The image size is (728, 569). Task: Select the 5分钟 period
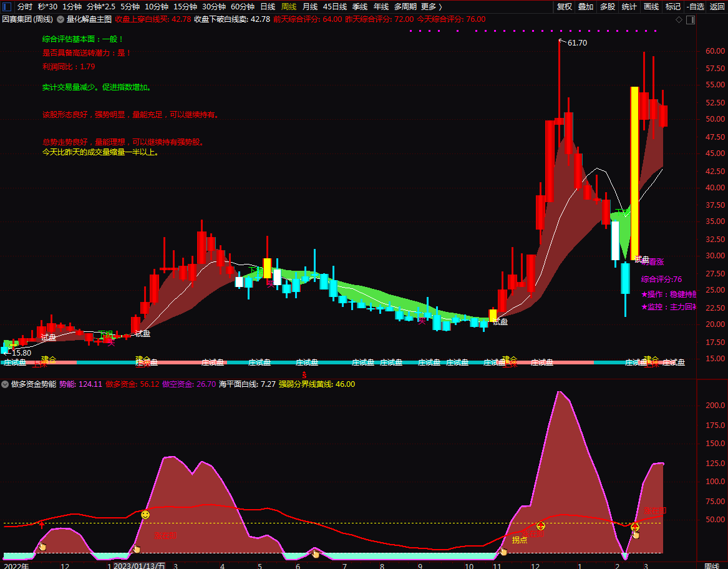tap(130, 6)
